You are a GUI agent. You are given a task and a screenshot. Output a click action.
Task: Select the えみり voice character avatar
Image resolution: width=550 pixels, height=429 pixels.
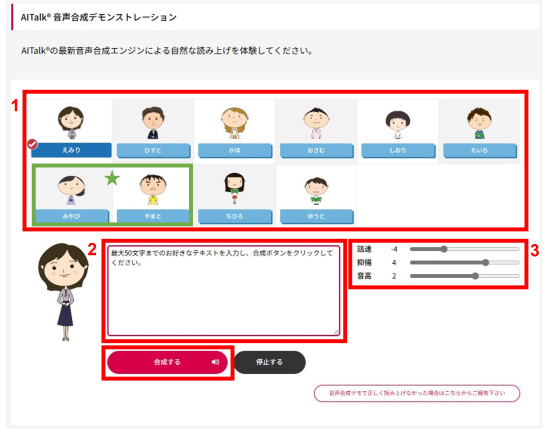[x=71, y=122]
